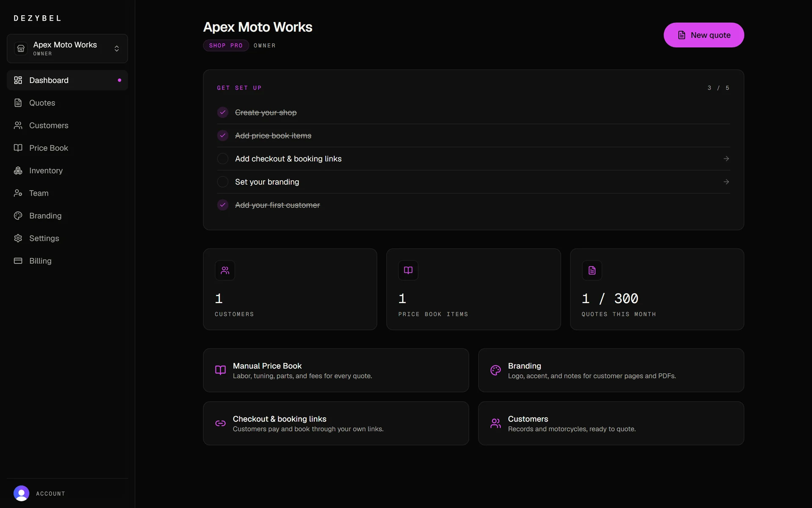The width and height of the screenshot is (812, 508).
Task: Open the Billing page
Action: click(x=67, y=261)
